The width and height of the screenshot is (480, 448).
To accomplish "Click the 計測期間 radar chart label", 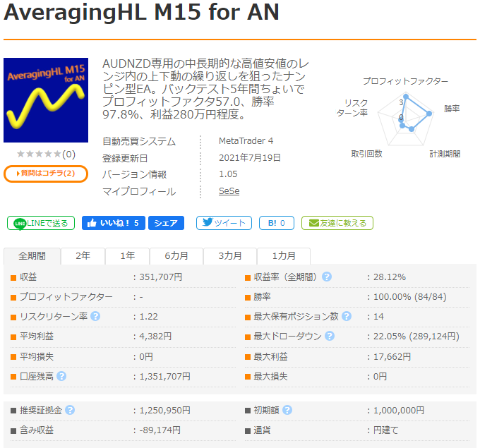I will pos(445,154).
